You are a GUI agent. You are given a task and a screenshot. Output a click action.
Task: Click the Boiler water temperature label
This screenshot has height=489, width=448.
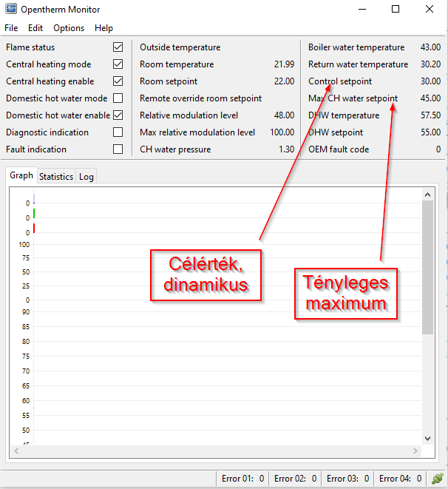(x=356, y=47)
